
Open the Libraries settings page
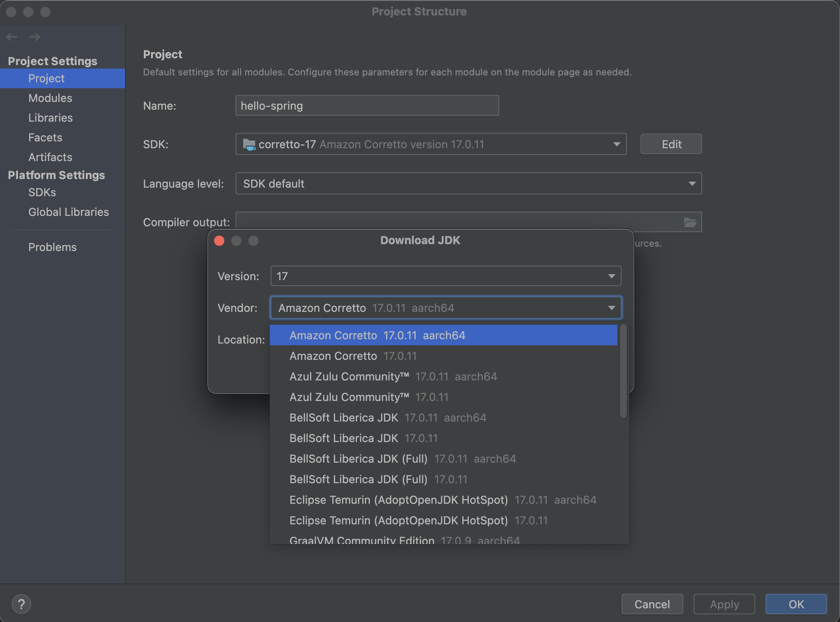click(x=50, y=118)
